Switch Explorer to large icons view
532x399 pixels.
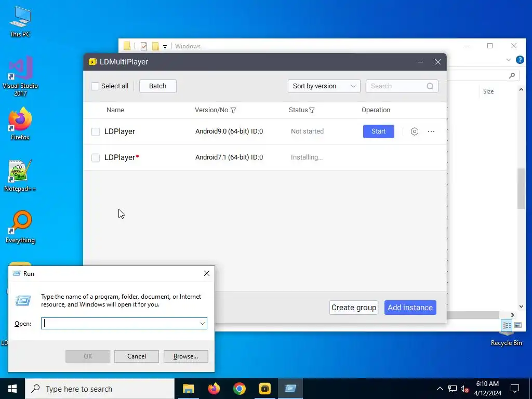(x=518, y=325)
